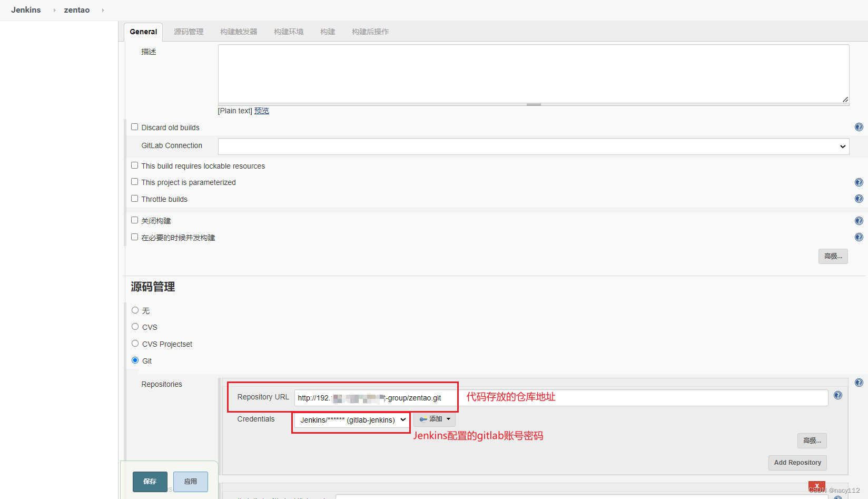The width and height of the screenshot is (868, 499).
Task: Check This build requires lockable resources
Action: click(x=135, y=165)
